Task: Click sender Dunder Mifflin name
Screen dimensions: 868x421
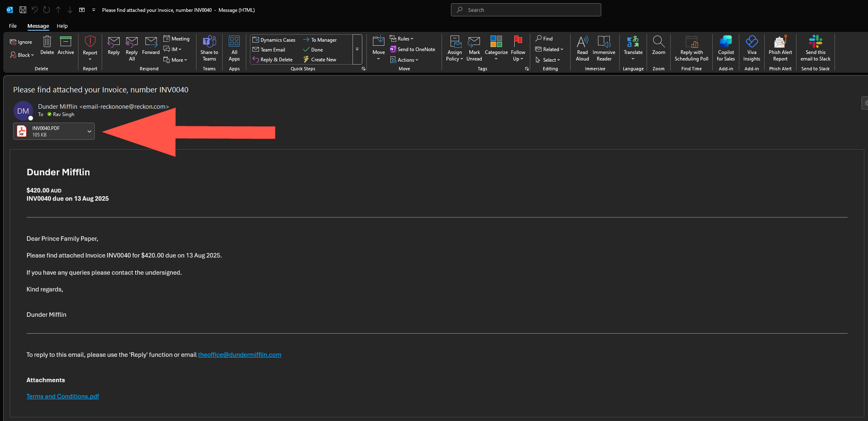Action: click(x=58, y=107)
